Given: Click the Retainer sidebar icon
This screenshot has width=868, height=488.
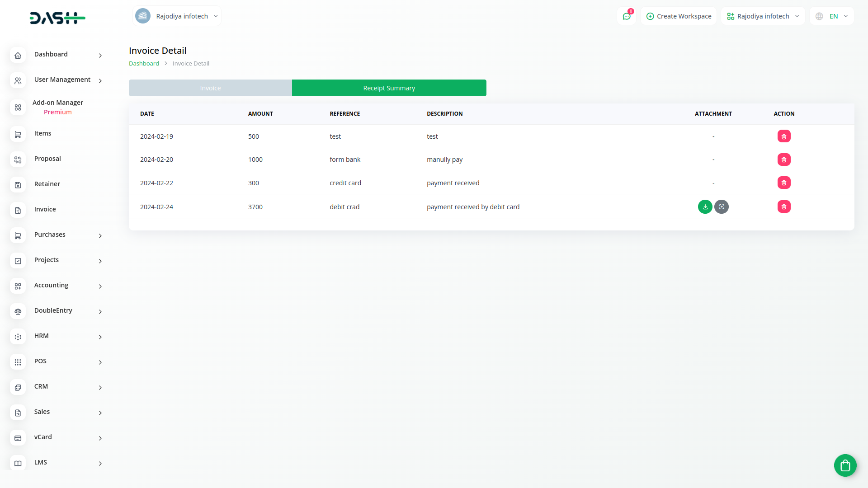Looking at the screenshot, I should (x=18, y=185).
